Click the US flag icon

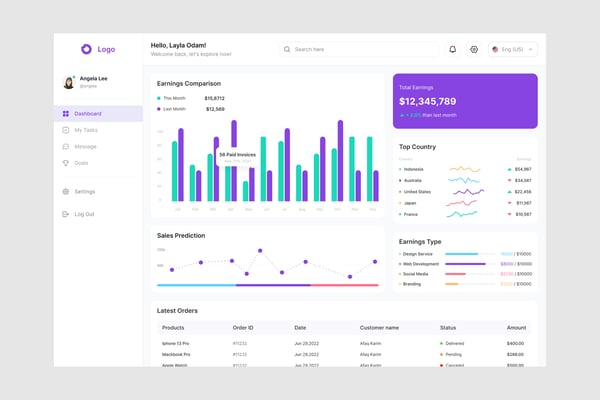coord(495,49)
